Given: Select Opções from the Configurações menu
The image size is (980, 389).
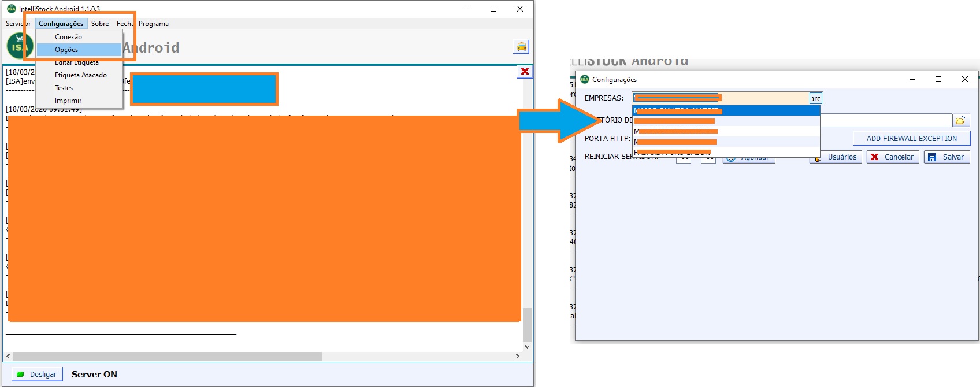Looking at the screenshot, I should point(66,50).
